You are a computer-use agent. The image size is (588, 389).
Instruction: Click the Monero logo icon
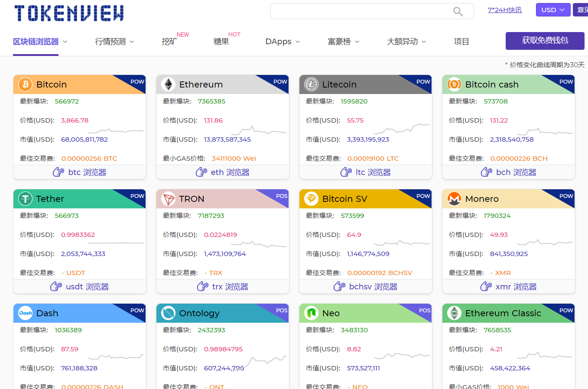tap(454, 198)
